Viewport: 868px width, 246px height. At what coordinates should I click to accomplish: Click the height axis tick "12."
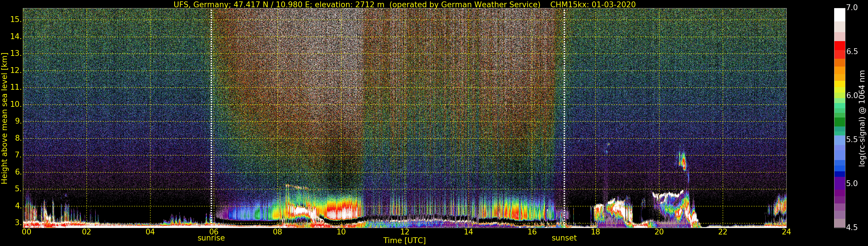coord(16,70)
